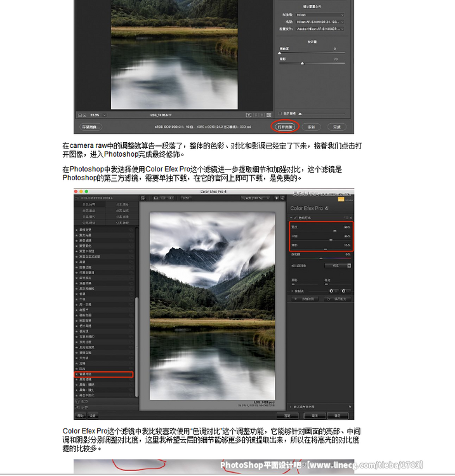Click the Camera Raw 完成 done button

pyautogui.click(x=337, y=127)
